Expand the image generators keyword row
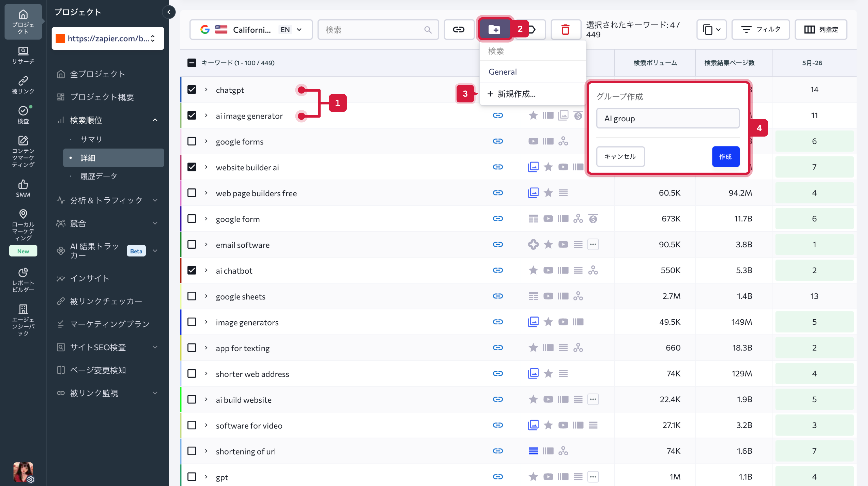This screenshot has height=486, width=868. (x=206, y=322)
